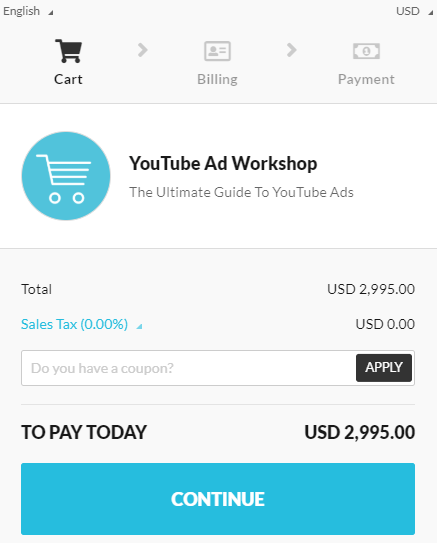The width and height of the screenshot is (437, 543).
Task: Go to the Payment step label
Action: [x=366, y=80]
